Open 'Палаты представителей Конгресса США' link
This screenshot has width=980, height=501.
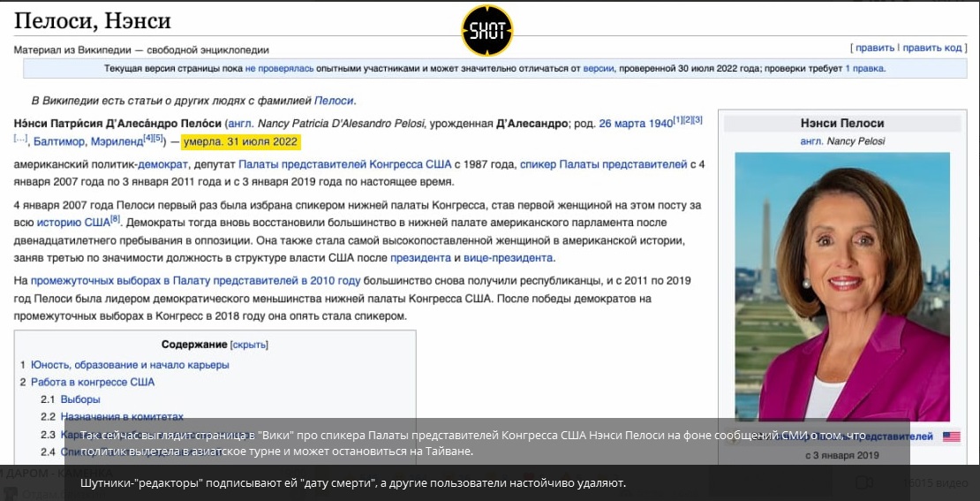[x=345, y=165]
